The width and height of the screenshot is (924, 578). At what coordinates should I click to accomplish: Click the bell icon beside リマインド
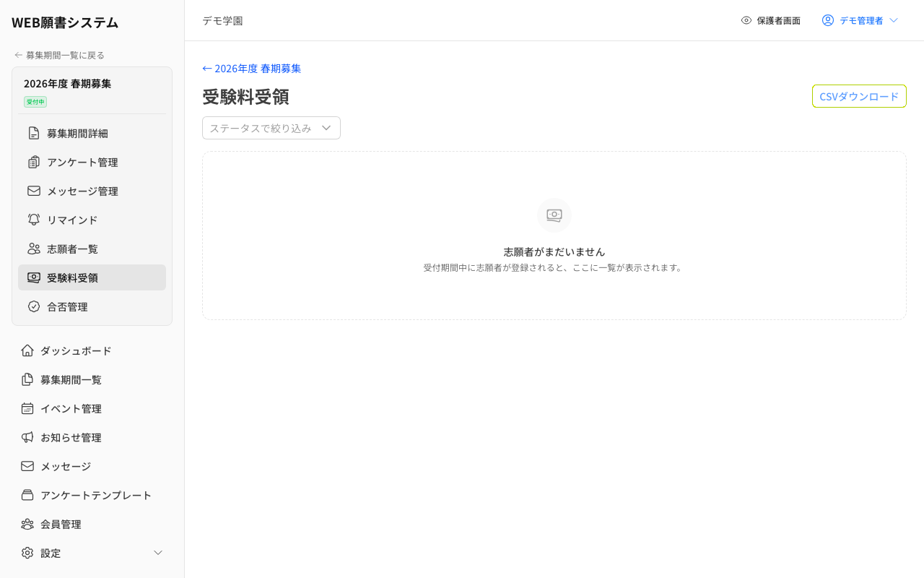point(34,220)
